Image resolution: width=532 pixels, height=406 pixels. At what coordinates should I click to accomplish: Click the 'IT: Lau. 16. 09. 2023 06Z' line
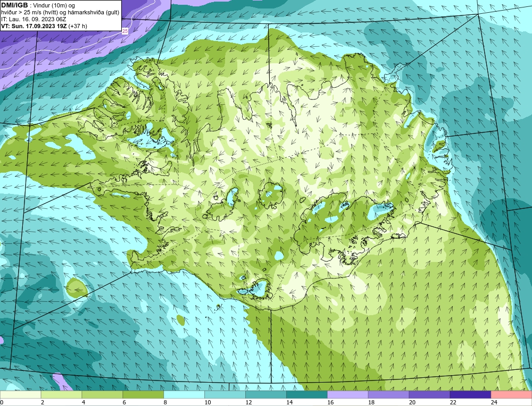[34, 19]
